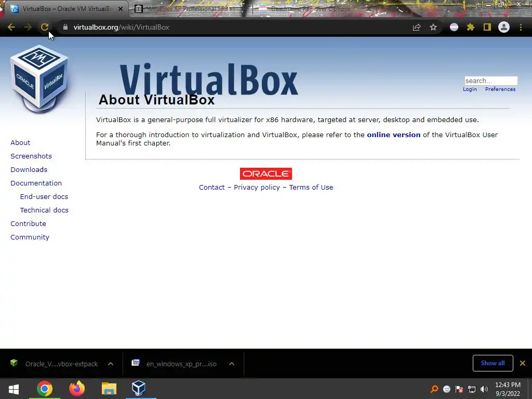Viewport: 532px width, 399px height.
Task: Open Chrome from the taskbar
Action: click(x=45, y=389)
